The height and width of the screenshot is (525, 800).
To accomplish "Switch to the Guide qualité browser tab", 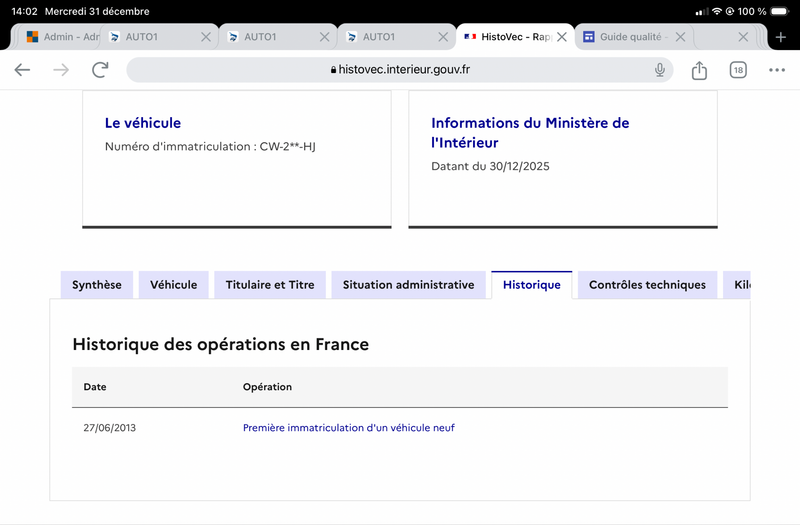I will [625, 37].
